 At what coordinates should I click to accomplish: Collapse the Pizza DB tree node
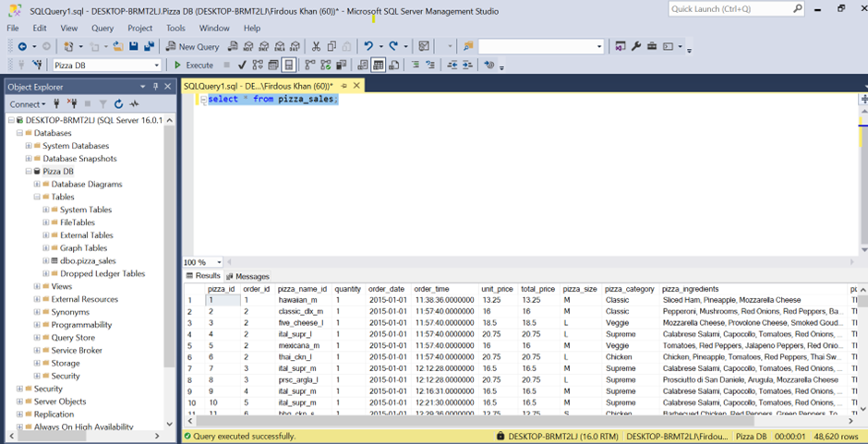tap(29, 172)
